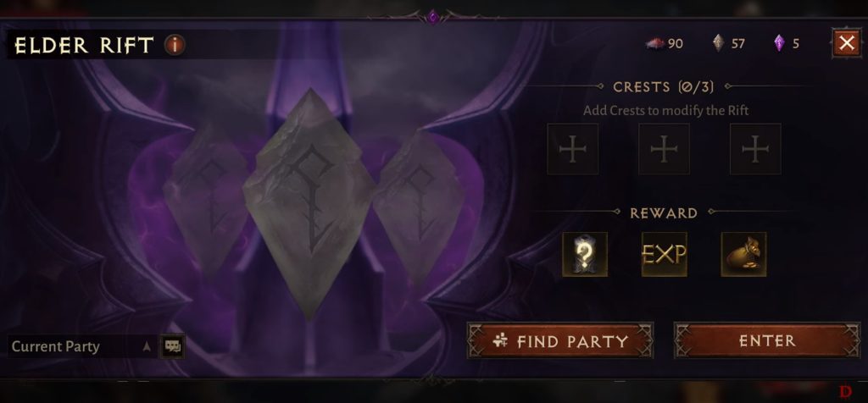Select the right rift stone
Screen dimensions: 868x403
[x=418, y=207]
